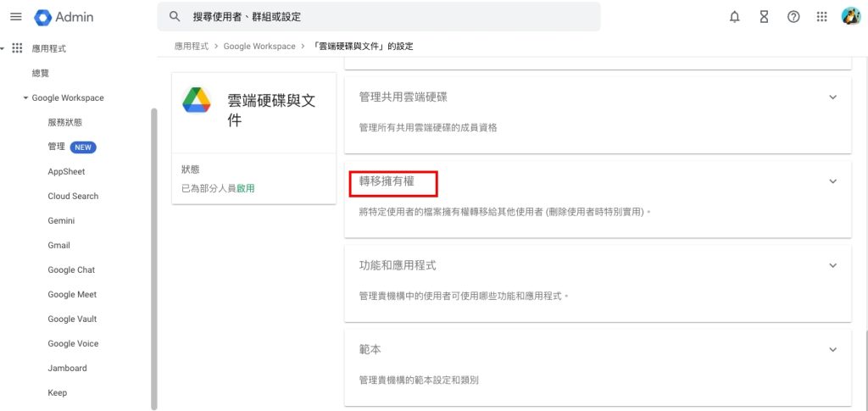
Task: Select Google Meet in the sidebar
Action: pos(72,294)
